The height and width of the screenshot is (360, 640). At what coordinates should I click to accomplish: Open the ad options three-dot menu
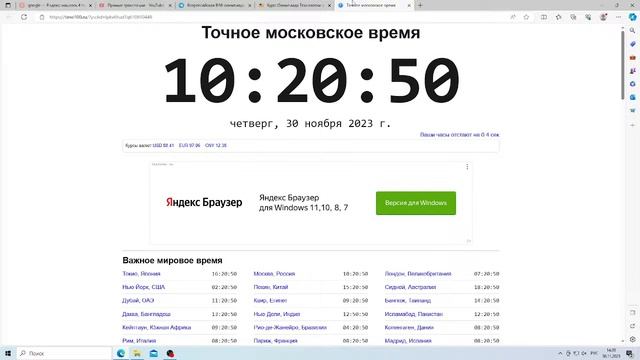coord(467,167)
